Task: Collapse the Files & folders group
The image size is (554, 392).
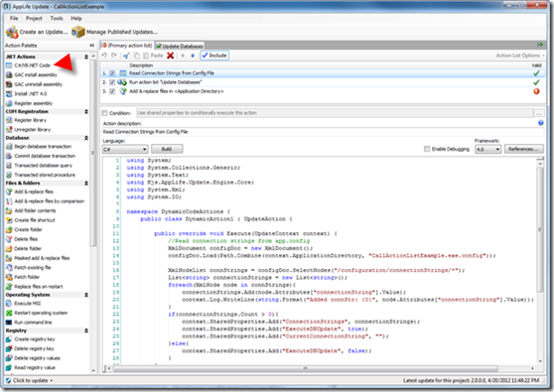Action: click(x=85, y=184)
